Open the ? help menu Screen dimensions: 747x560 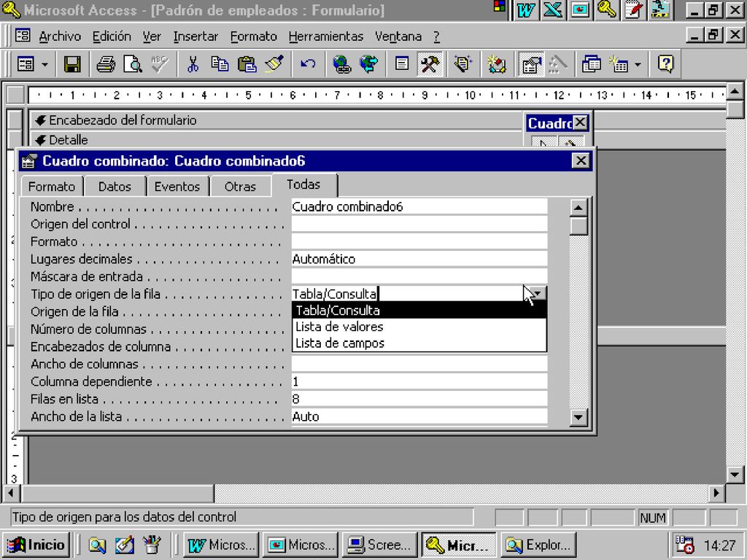(x=436, y=36)
